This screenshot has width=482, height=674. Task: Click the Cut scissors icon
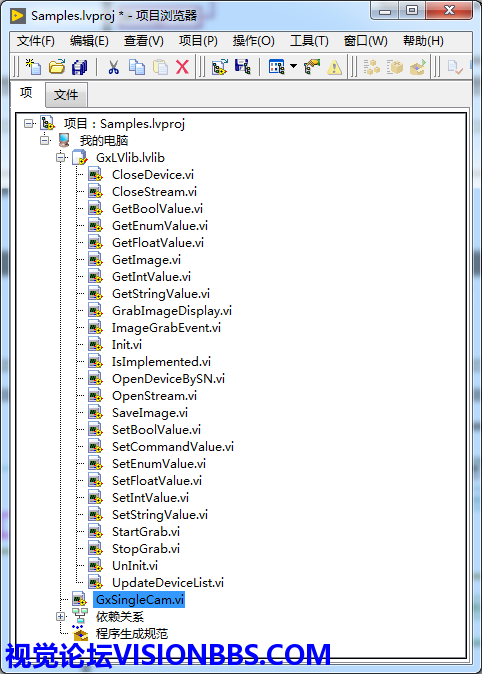[114, 67]
